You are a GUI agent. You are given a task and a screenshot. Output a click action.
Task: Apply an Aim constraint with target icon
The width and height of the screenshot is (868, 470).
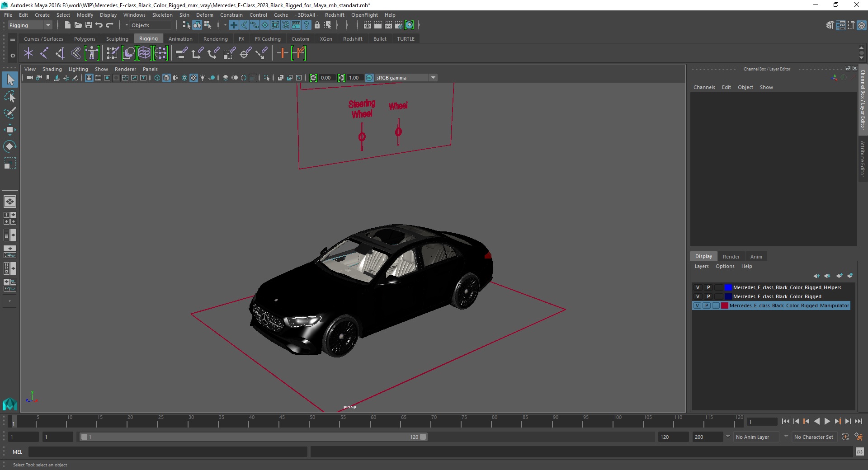(245, 53)
